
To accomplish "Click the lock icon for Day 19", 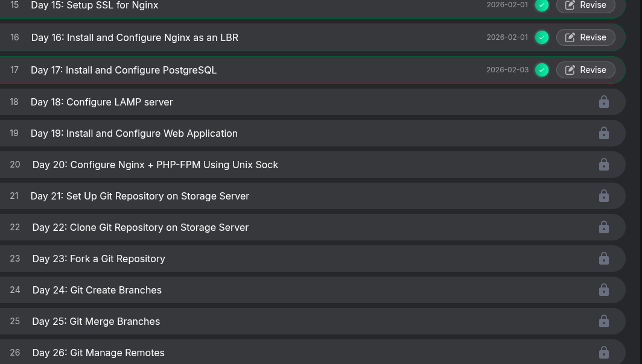I will (603, 133).
